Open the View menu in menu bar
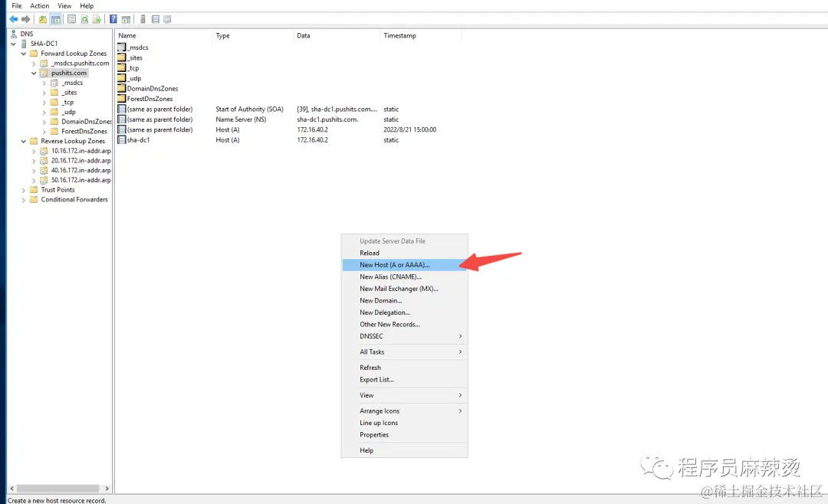828x504 pixels. (64, 6)
